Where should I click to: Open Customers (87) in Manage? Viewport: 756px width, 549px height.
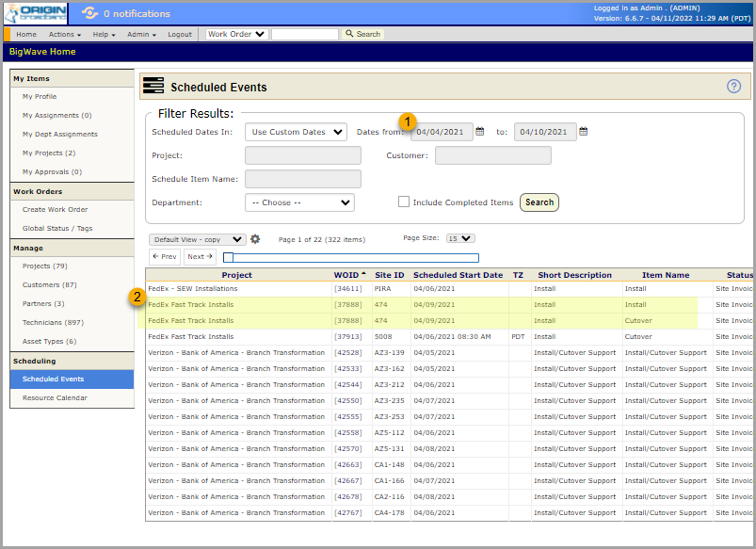50,284
